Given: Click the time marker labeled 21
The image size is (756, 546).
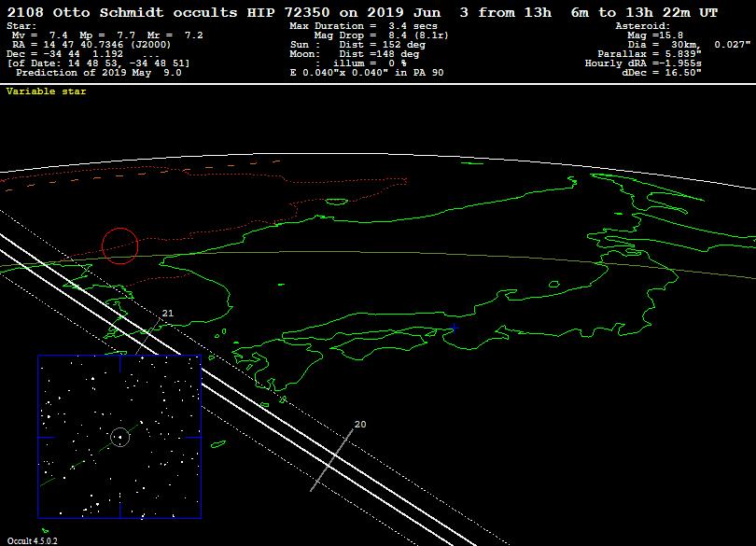Looking at the screenshot, I should click(167, 313).
